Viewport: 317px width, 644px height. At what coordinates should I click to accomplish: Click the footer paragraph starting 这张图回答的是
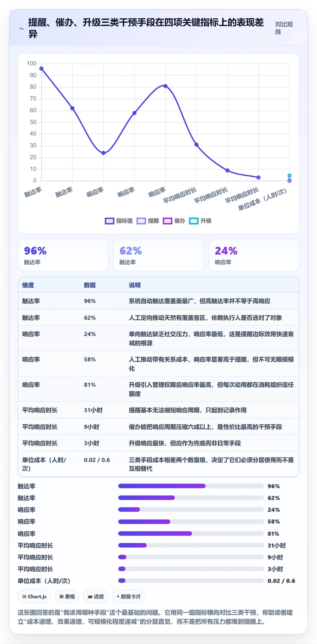pos(155,617)
